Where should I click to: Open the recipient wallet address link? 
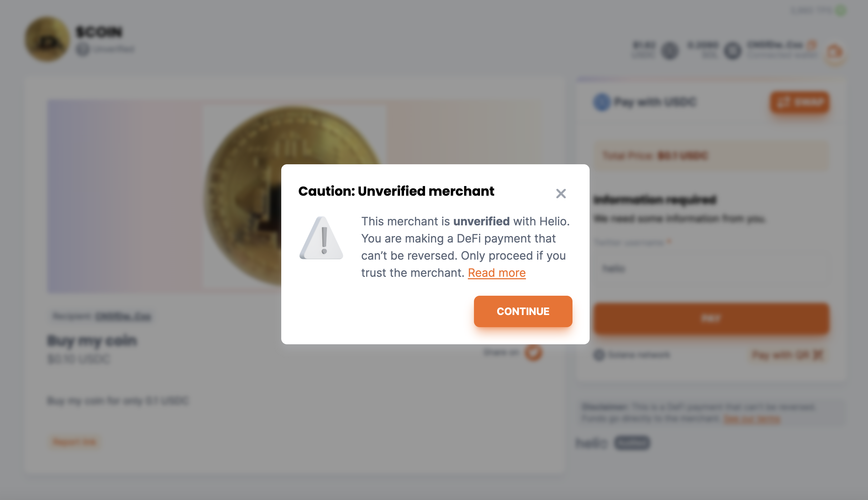pos(123,316)
